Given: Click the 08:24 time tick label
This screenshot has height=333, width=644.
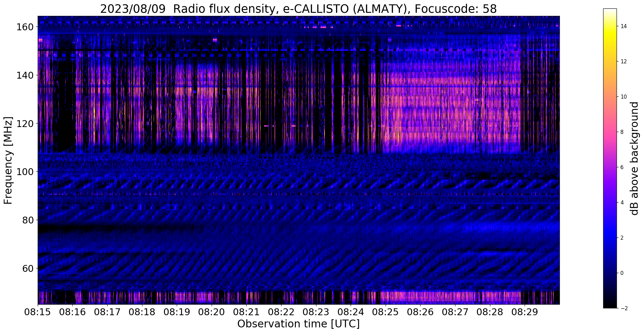Looking at the screenshot, I should (351, 312).
